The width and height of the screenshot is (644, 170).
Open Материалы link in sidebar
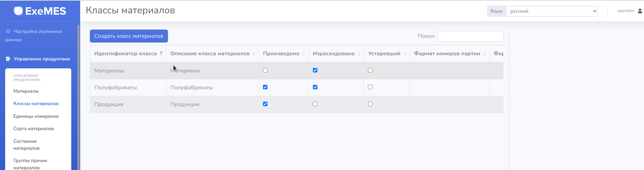pos(26,91)
